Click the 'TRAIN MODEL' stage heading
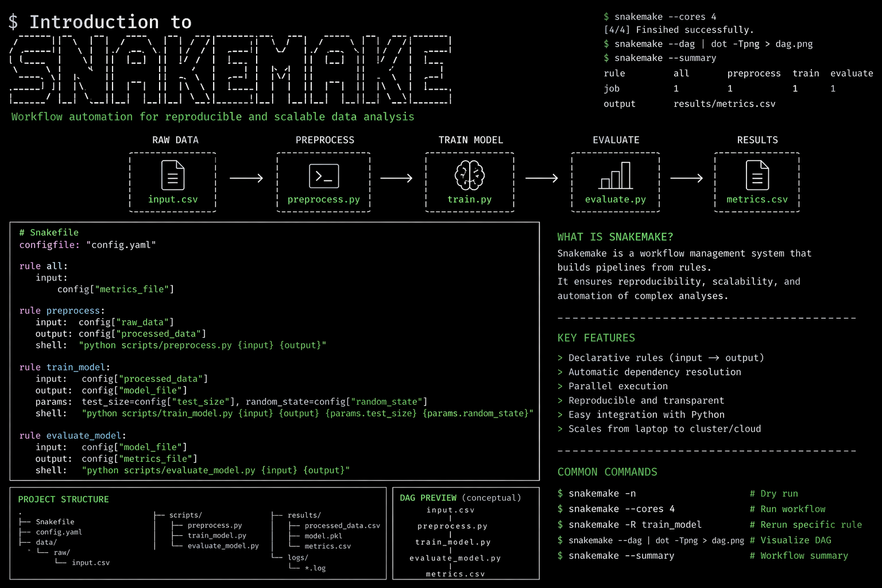 pyautogui.click(x=471, y=140)
